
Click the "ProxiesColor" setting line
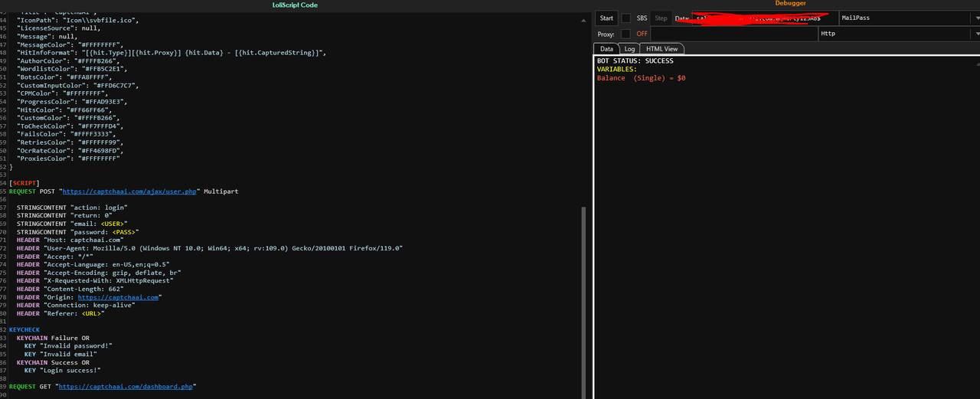68,159
